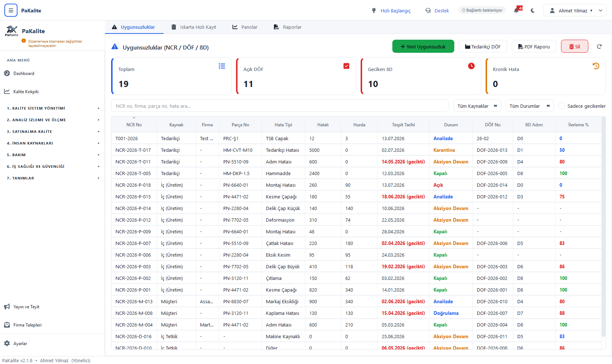The image size is (612, 364).
Task: Open the notifications bell
Action: click(517, 10)
